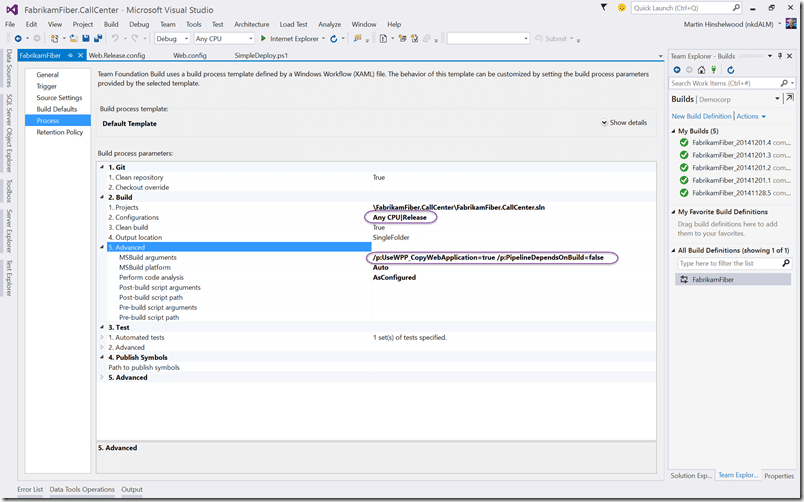Switch to Web.config tab
The width and height of the screenshot is (804, 502).
[190, 55]
